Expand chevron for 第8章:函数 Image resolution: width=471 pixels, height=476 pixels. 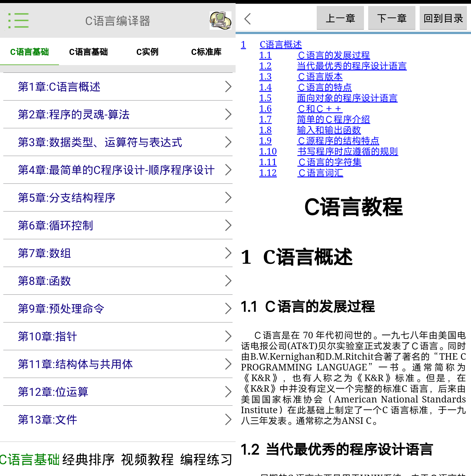(x=228, y=281)
